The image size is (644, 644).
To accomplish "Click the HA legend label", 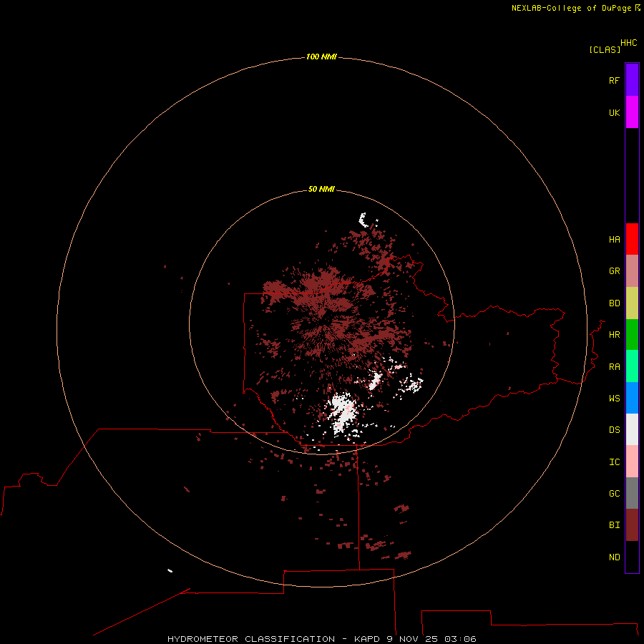I will click(x=614, y=240).
